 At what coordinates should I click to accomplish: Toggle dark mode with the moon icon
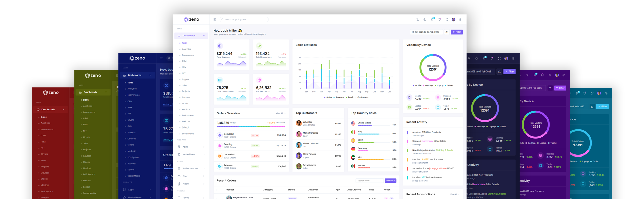tap(425, 20)
